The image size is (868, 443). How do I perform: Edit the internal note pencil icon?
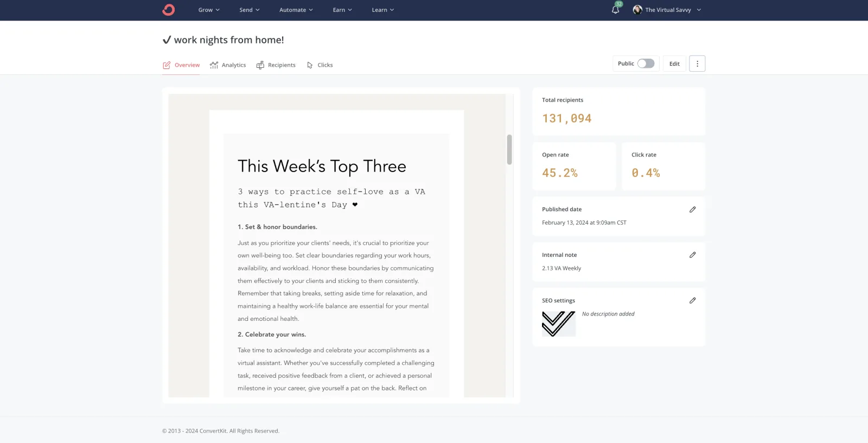coord(692,255)
